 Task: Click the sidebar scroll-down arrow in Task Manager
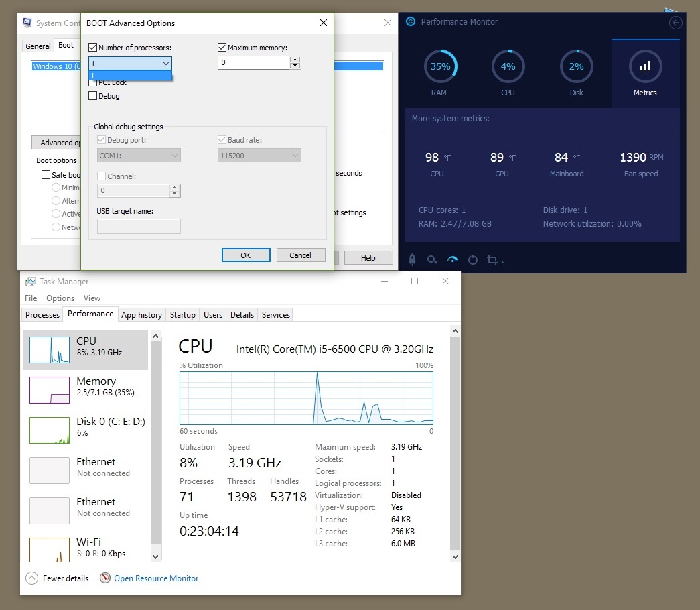156,557
